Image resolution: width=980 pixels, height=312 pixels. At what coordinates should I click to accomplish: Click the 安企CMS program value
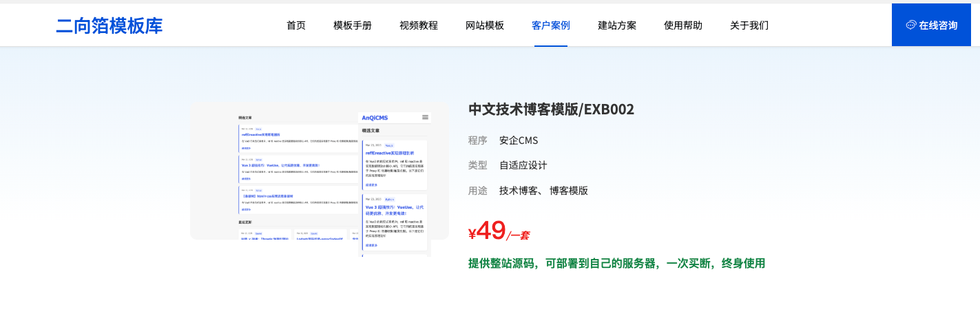(519, 141)
